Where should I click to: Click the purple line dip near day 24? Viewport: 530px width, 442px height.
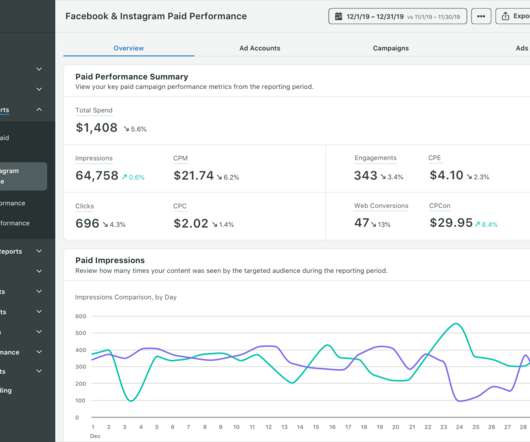[x=459, y=401]
